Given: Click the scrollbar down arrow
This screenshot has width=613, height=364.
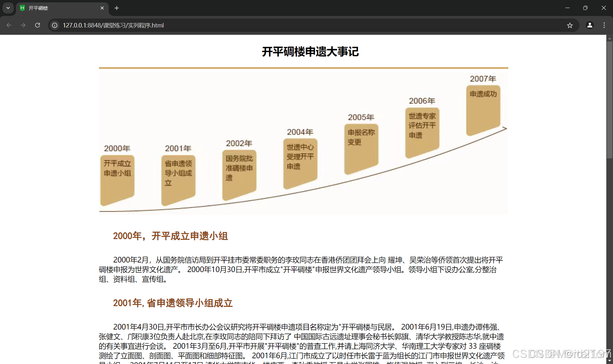Looking at the screenshot, I should point(609,361).
